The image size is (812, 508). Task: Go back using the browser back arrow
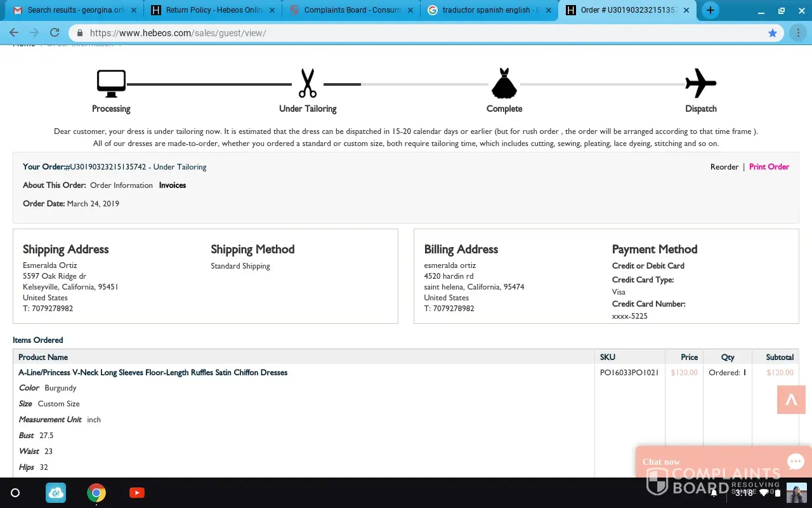pyautogui.click(x=14, y=33)
